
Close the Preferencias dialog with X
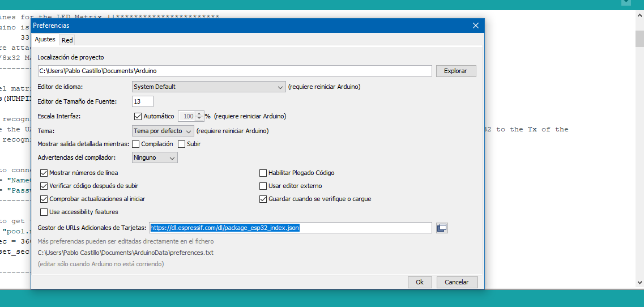(x=476, y=25)
